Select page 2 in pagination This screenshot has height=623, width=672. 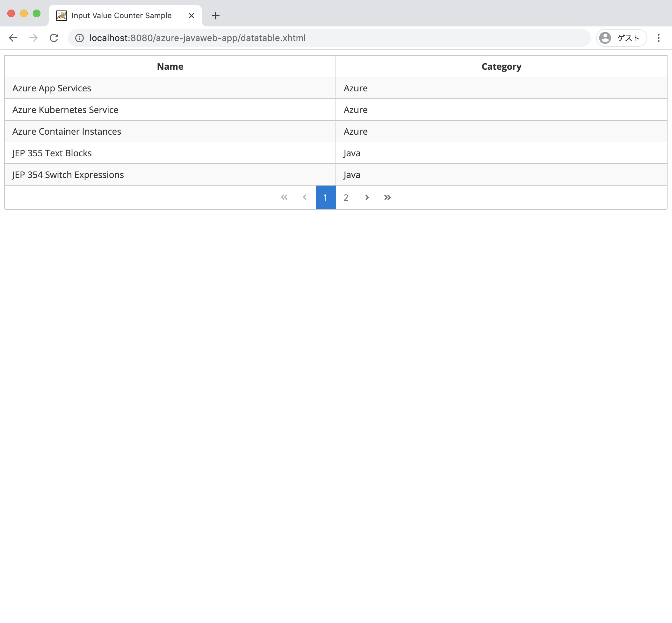pos(346,197)
